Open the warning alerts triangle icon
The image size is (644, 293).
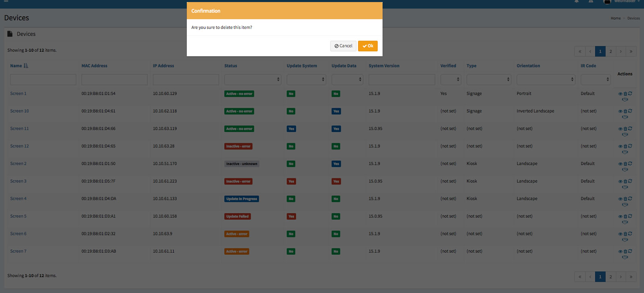(591, 2)
